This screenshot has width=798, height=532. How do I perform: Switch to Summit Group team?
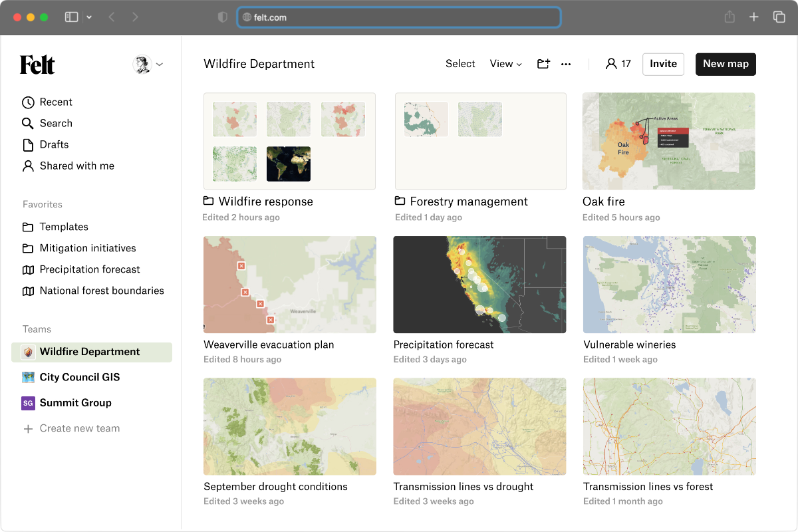pos(76,403)
